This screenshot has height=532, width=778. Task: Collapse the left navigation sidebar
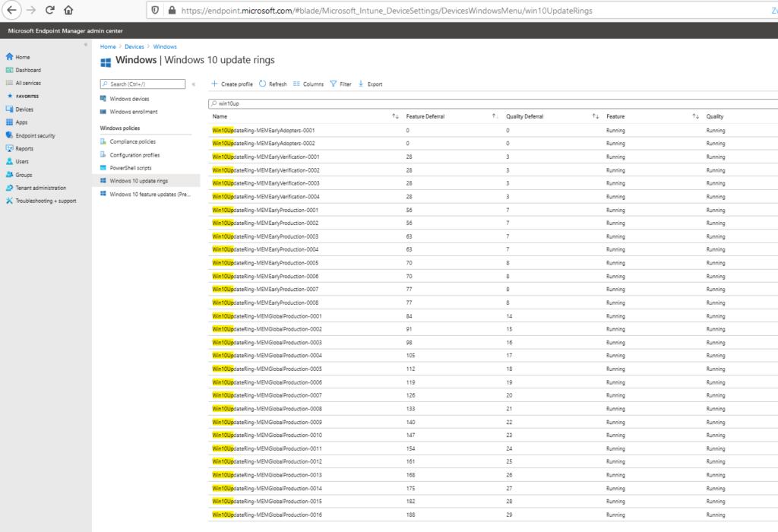(85, 45)
